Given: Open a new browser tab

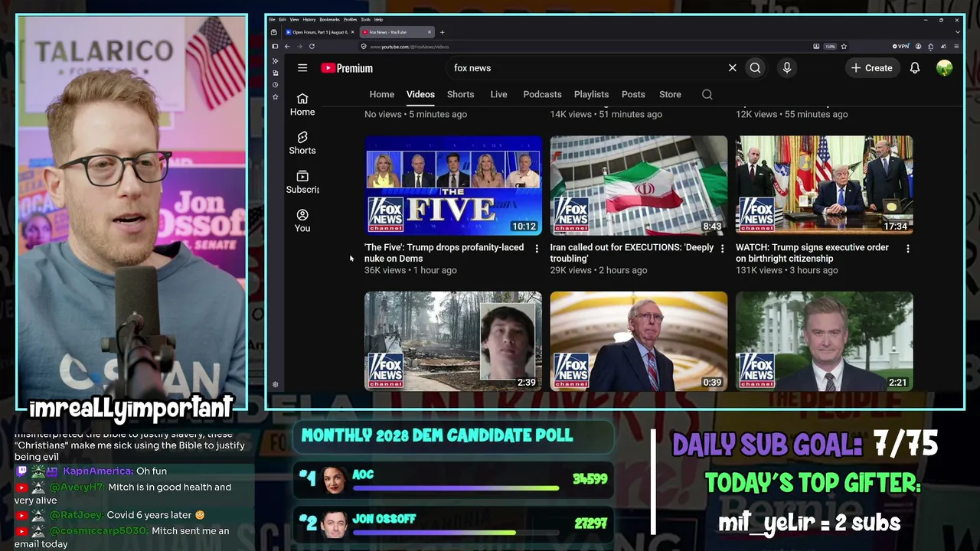Looking at the screenshot, I should (442, 32).
